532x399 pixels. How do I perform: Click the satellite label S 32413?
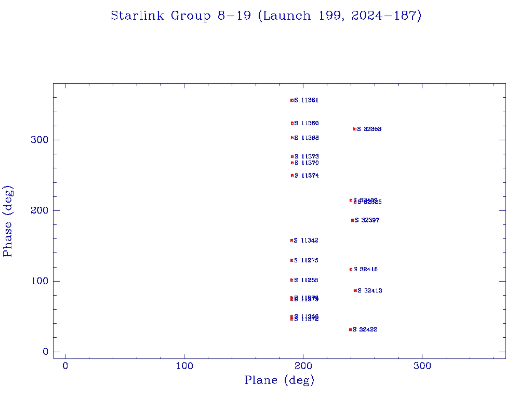pyautogui.click(x=370, y=290)
